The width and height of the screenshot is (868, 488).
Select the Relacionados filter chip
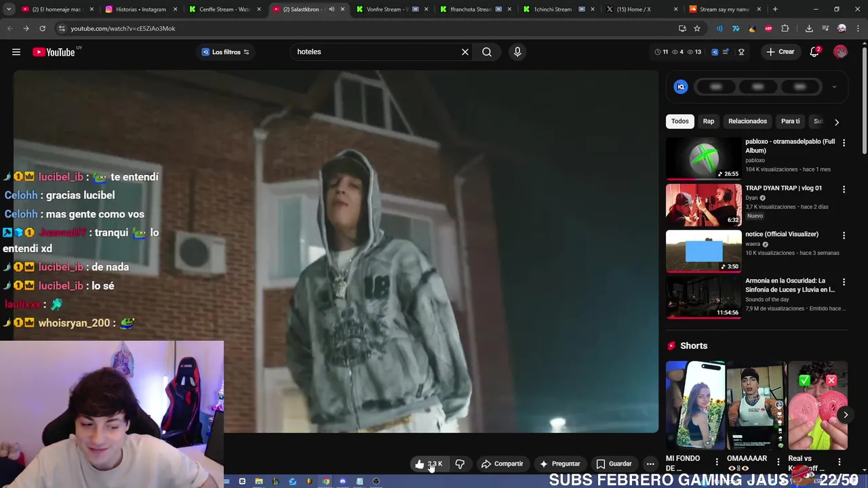pos(747,121)
